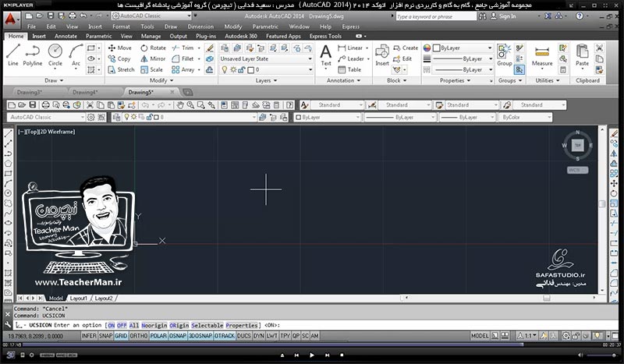Open the ByLayer color swatch dropdown in ribbon
Image resolution: width=624 pixels, height=364 pixels.
[463, 48]
